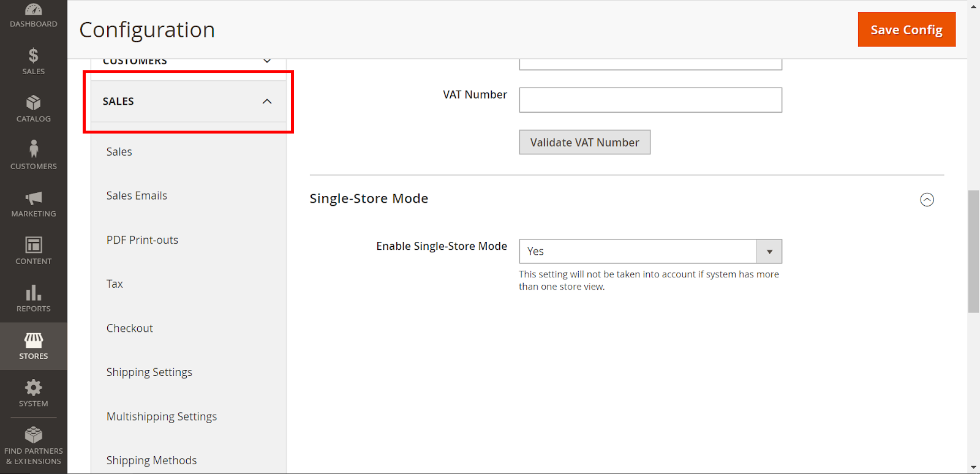Select the Checkout settings tab
The image size is (980, 474).
click(x=130, y=328)
